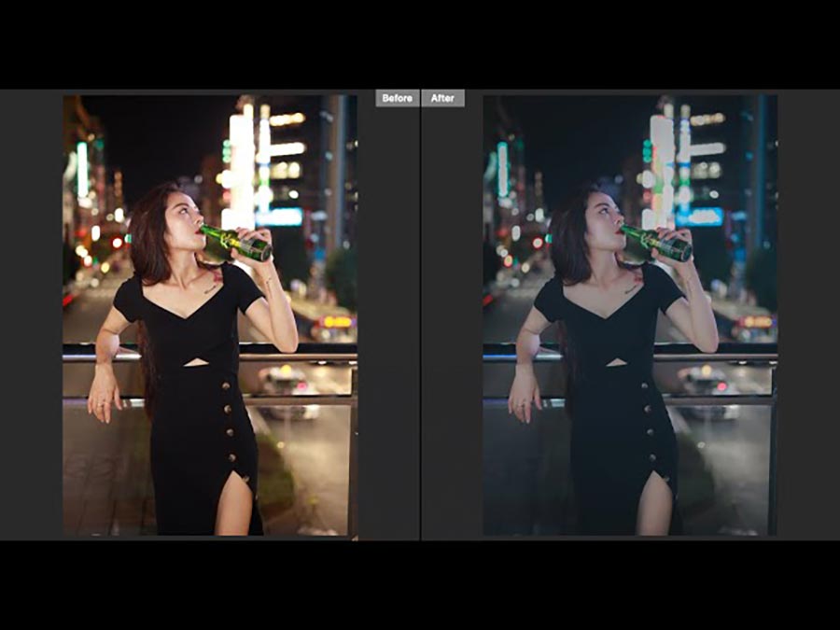Image resolution: width=840 pixels, height=630 pixels.
Task: Select the After photo on the right
Action: click(630, 315)
